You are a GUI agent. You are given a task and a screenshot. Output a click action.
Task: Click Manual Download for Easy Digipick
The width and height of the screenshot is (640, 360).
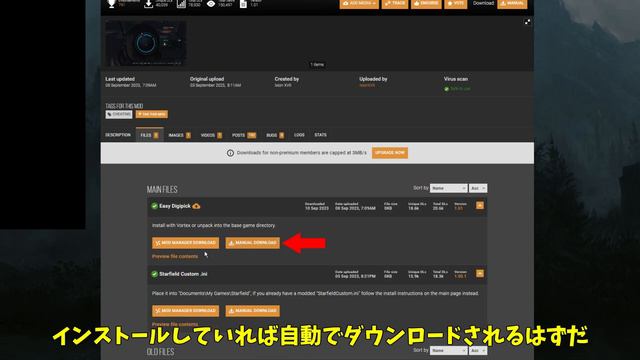(x=253, y=243)
